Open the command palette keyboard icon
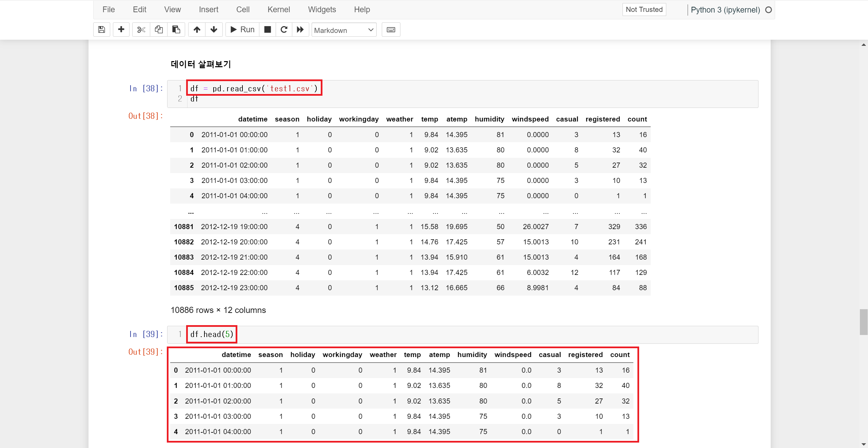This screenshot has height=448, width=868. [x=391, y=30]
